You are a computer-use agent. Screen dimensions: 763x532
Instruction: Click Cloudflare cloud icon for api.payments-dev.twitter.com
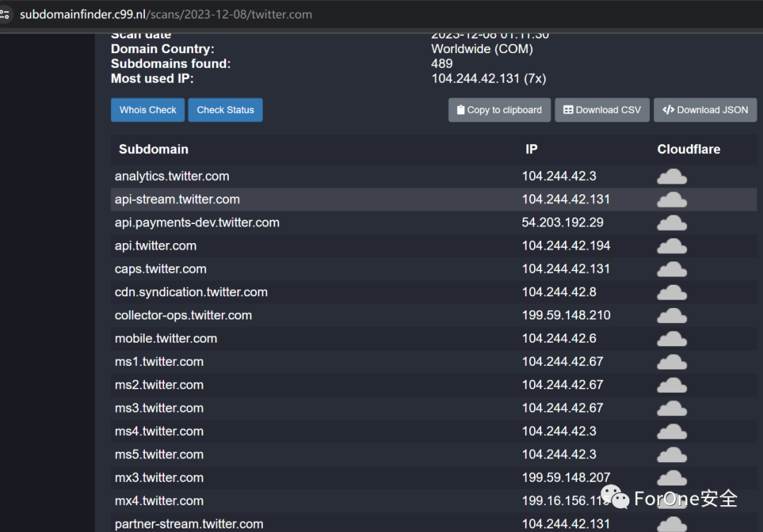(672, 223)
